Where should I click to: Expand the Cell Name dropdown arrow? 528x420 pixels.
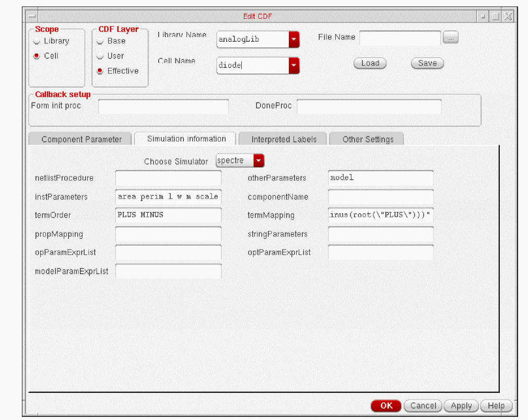[x=294, y=65]
